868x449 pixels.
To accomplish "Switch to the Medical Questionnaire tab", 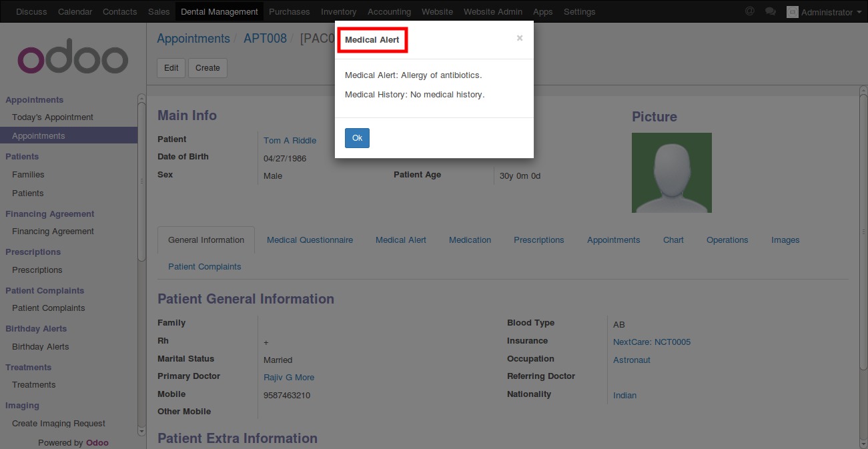I will click(x=310, y=240).
